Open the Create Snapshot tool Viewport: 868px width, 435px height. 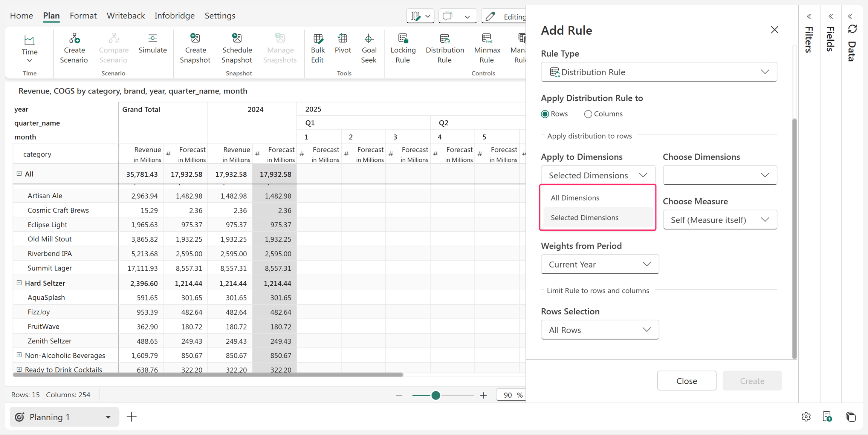click(195, 48)
